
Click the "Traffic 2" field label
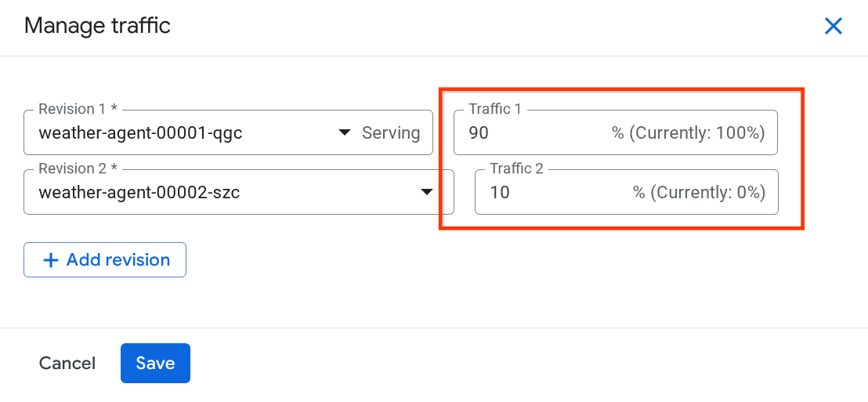pyautogui.click(x=516, y=168)
